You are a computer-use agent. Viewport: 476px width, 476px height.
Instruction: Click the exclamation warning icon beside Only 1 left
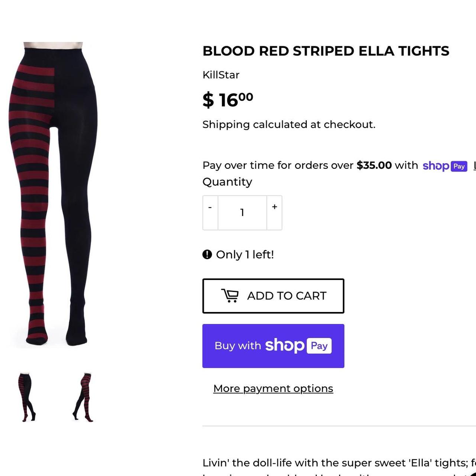[x=207, y=254]
